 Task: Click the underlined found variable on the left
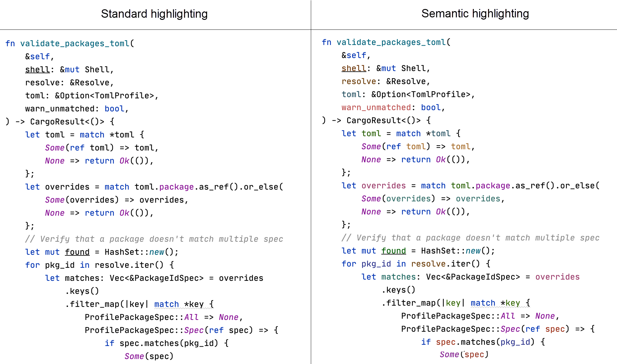point(77,252)
